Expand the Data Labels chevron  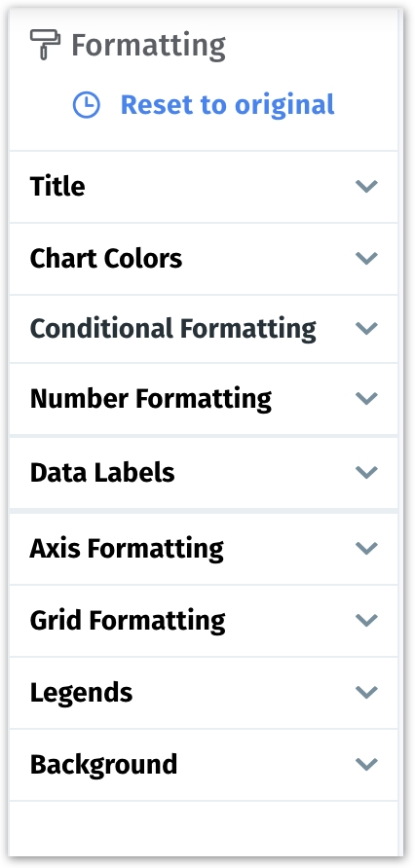pyautogui.click(x=366, y=472)
